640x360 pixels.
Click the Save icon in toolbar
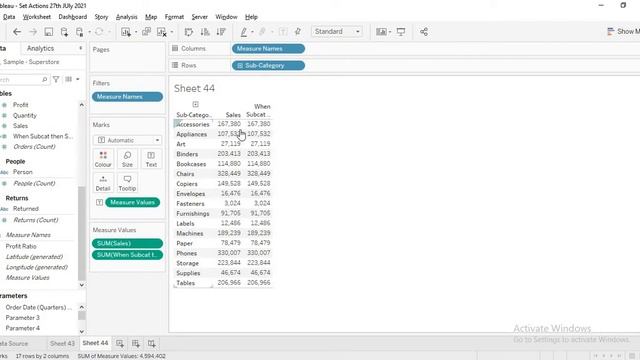[x=49, y=32]
